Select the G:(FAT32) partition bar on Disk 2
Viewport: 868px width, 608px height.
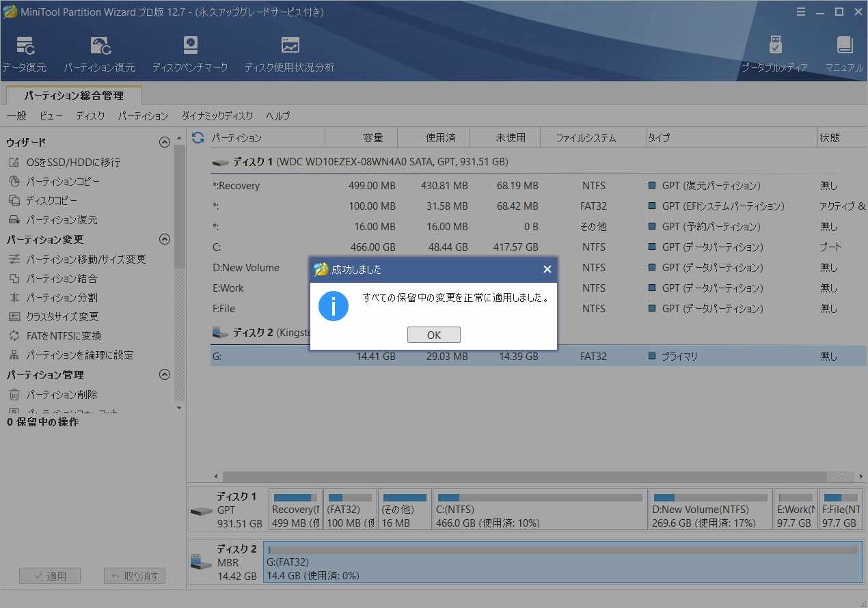point(562,562)
